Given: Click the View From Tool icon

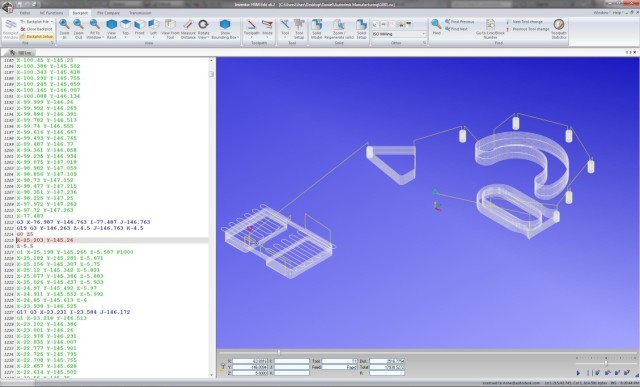Looking at the screenshot, I should (170, 29).
